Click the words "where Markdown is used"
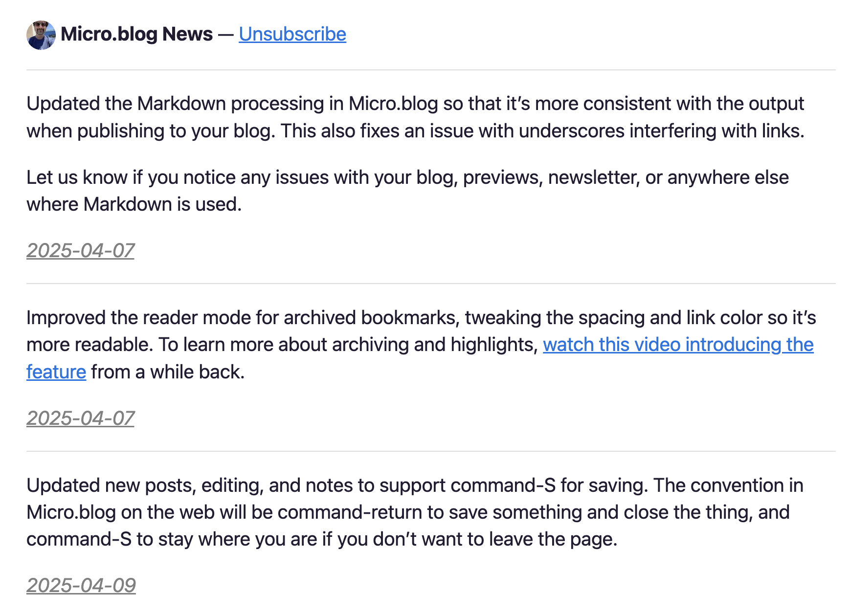The image size is (850, 616). [134, 204]
